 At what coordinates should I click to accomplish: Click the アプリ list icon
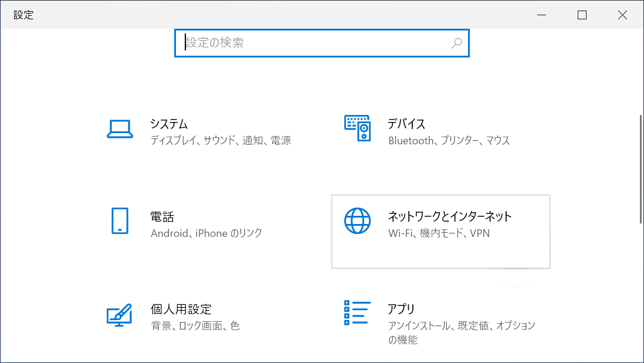357,313
